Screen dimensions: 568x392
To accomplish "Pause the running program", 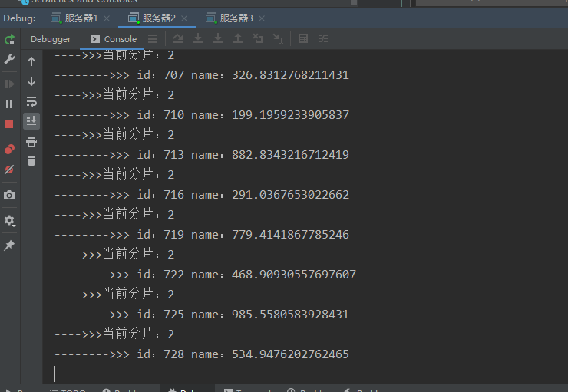I will 9,104.
